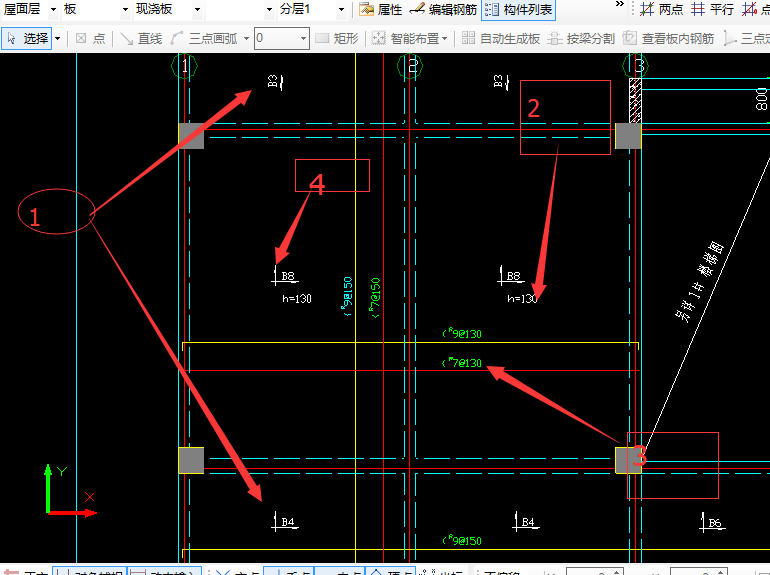770x575 pixels.
Task: Expand the arrow beside 三点画弧
Action: [246, 38]
